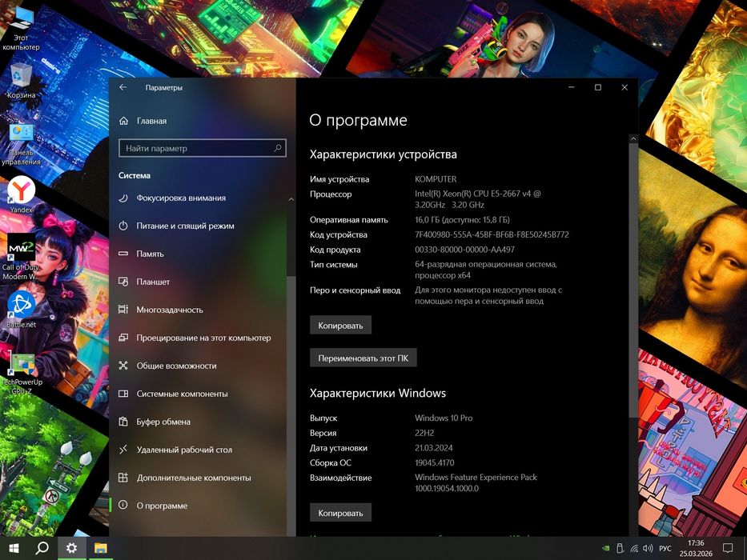Open the volume speaker tray icon

648,549
